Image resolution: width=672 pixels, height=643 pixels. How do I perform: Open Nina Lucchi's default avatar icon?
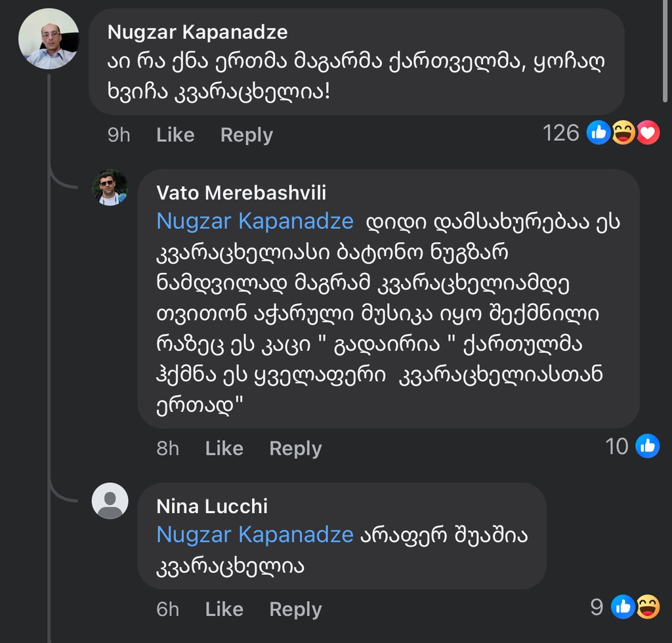(110, 500)
